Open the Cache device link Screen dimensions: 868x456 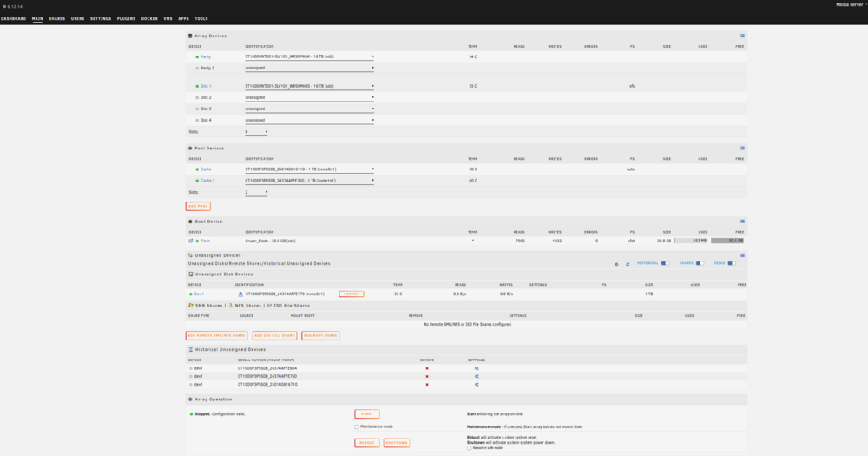click(x=206, y=169)
